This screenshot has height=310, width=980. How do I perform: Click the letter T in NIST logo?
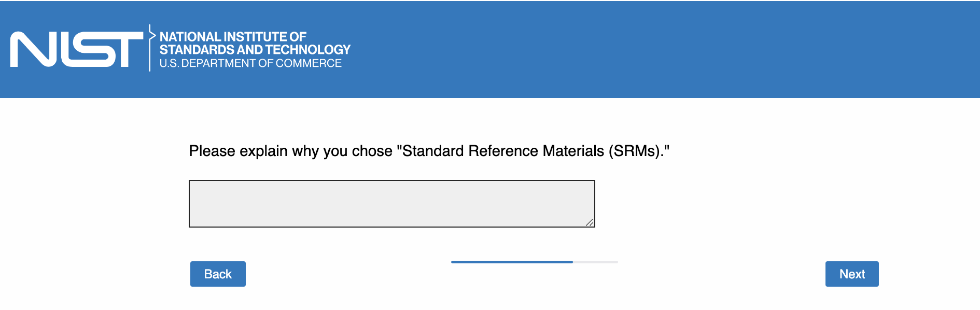point(128,49)
